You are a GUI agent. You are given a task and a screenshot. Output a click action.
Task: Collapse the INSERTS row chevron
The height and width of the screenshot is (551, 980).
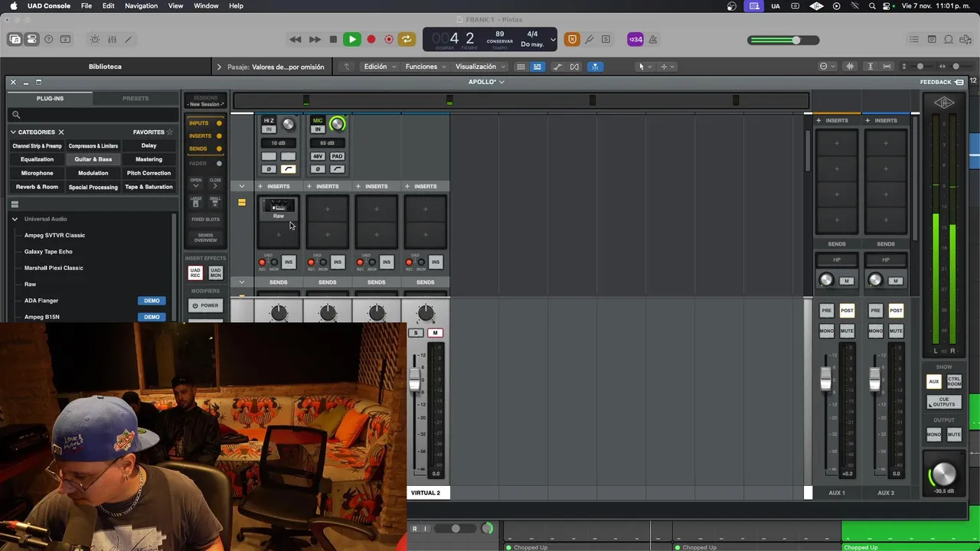[x=242, y=186]
